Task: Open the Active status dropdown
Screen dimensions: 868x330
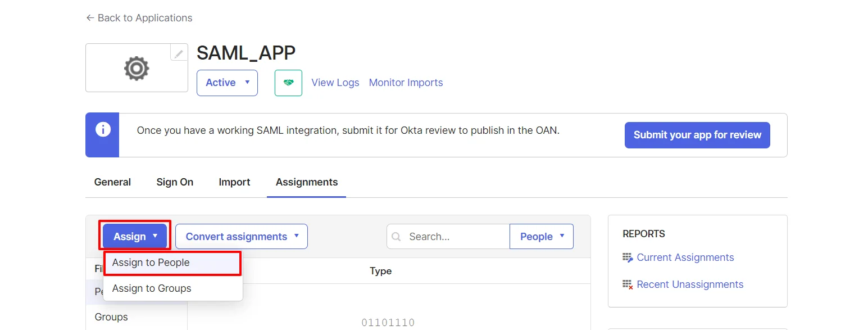Action: [x=227, y=82]
